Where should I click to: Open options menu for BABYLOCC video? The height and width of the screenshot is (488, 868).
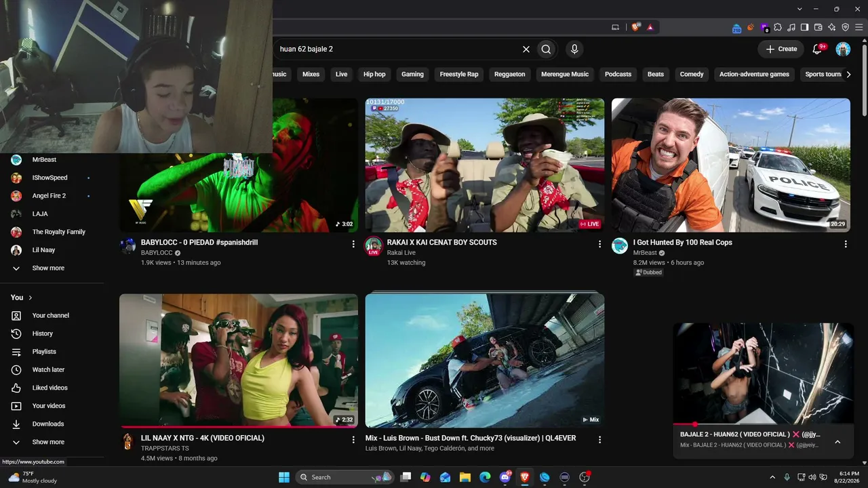point(353,244)
